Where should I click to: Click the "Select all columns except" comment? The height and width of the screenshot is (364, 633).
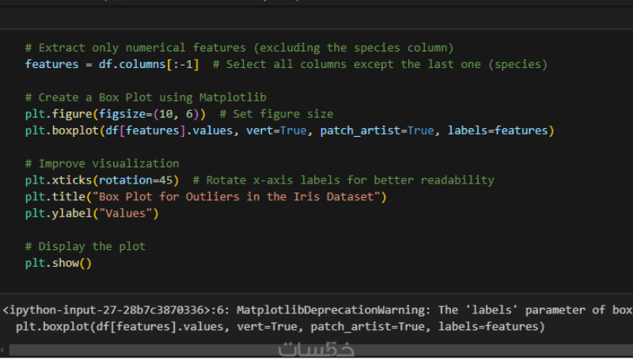pyautogui.click(x=380, y=64)
